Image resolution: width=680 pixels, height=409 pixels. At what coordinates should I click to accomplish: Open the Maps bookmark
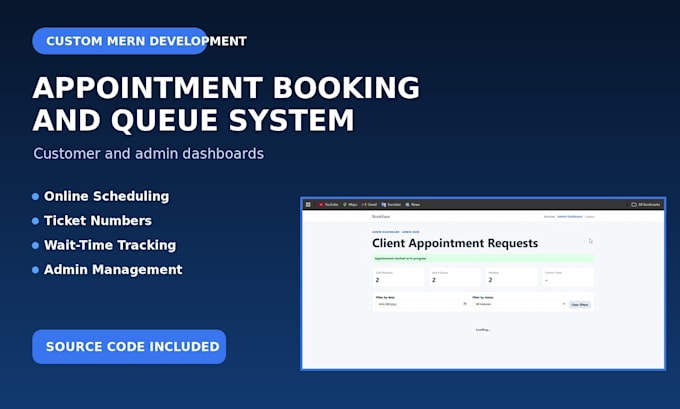tap(350, 204)
